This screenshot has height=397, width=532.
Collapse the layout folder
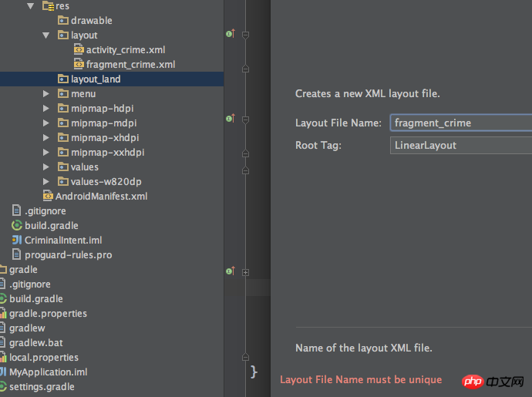pyautogui.click(x=45, y=35)
